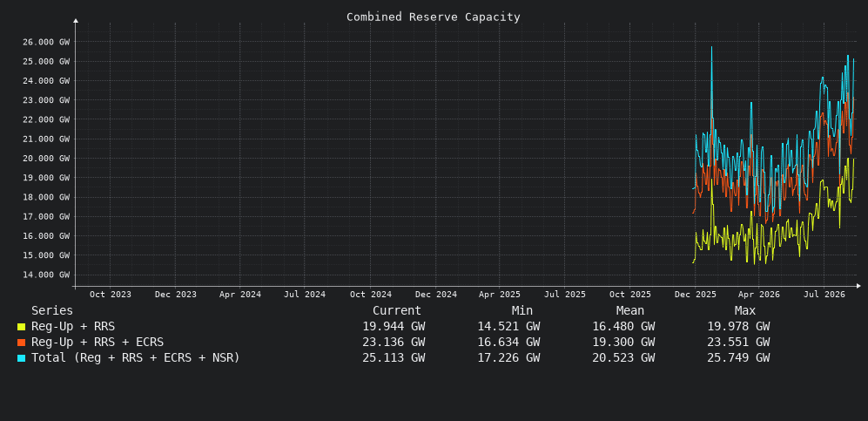Image resolution: width=868 pixels, height=421 pixels.
Task: Click the max value 25.749 GW
Action: point(738,358)
